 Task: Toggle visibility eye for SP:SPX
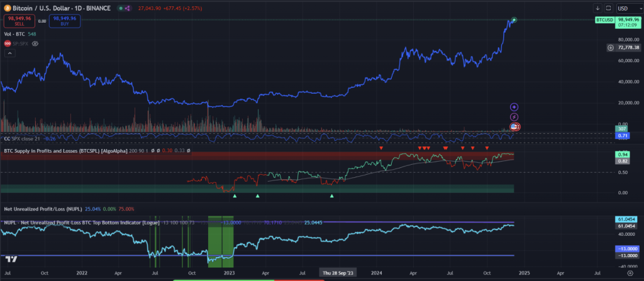click(35, 44)
